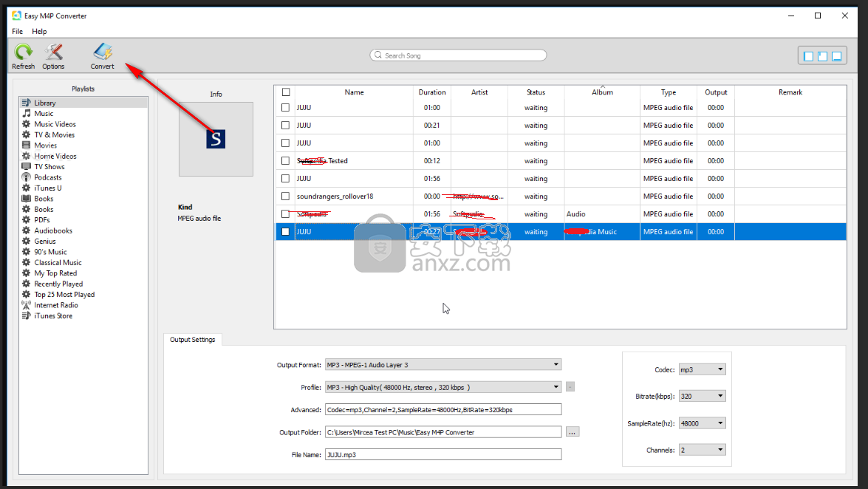Toggle the select-all checkbox in header

[x=286, y=92]
